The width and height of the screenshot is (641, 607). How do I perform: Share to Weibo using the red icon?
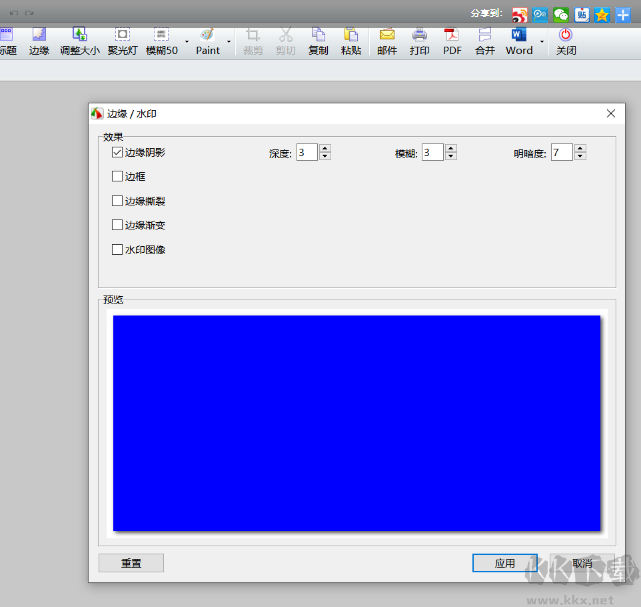point(519,15)
